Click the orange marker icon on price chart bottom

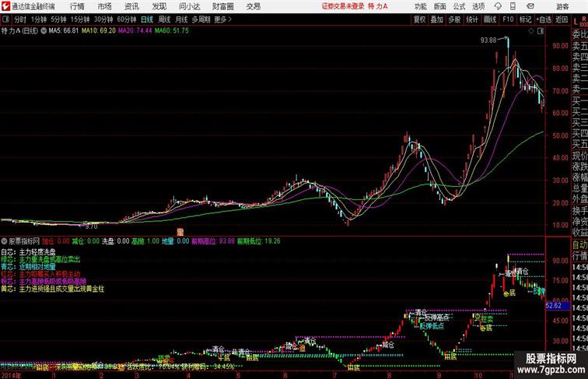[x=180, y=232]
